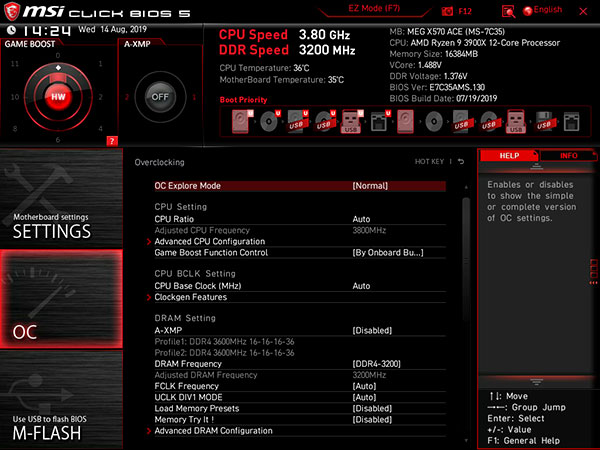600x450 pixels.
Task: Click the Boot Priority heading
Action: point(243,100)
